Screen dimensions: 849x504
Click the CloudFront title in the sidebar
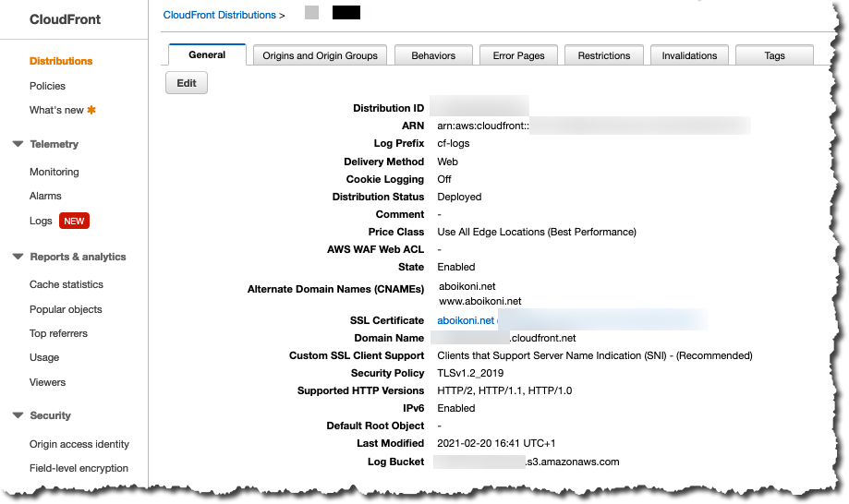pos(65,19)
